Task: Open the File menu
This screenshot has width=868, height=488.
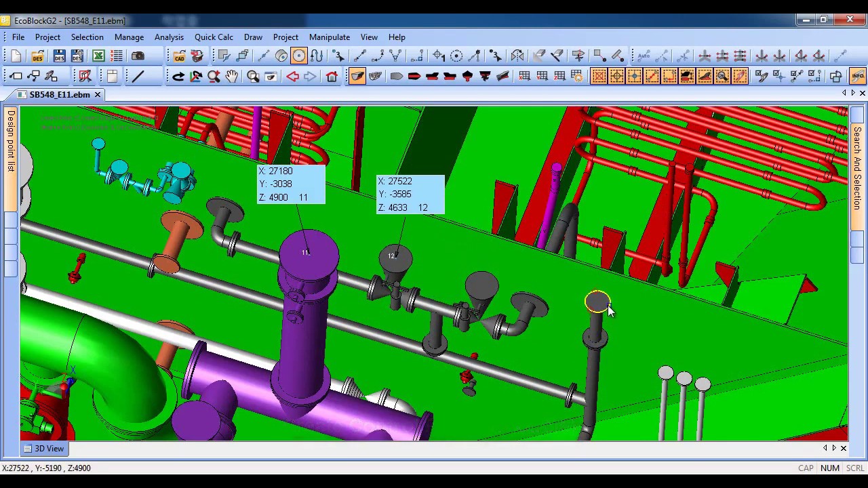Action: coord(18,37)
